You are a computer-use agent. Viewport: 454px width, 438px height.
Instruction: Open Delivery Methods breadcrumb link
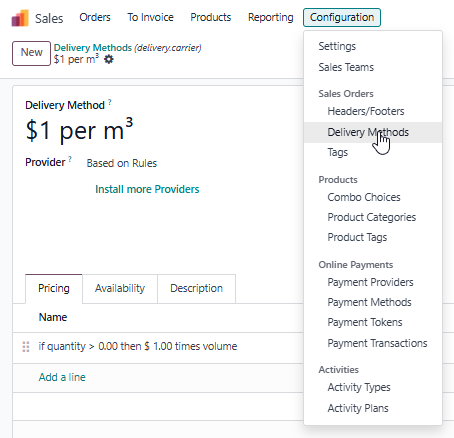(93, 48)
